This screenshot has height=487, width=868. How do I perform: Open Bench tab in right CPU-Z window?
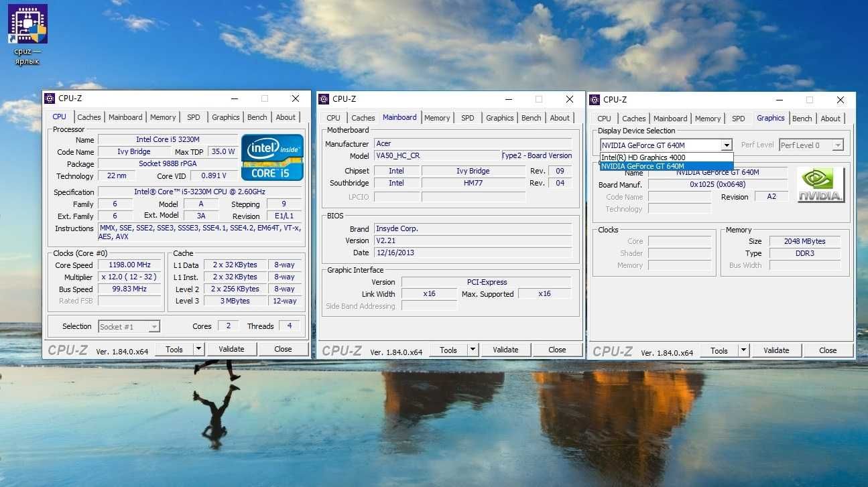[x=802, y=119]
